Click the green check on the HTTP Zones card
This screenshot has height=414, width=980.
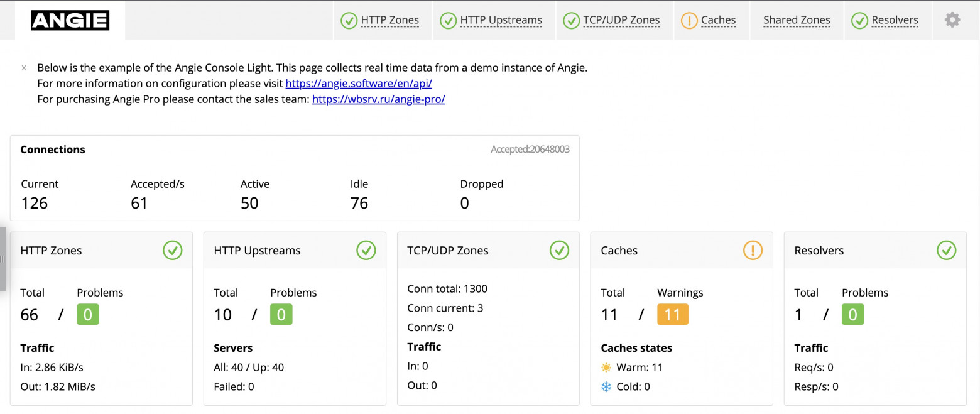pos(172,250)
